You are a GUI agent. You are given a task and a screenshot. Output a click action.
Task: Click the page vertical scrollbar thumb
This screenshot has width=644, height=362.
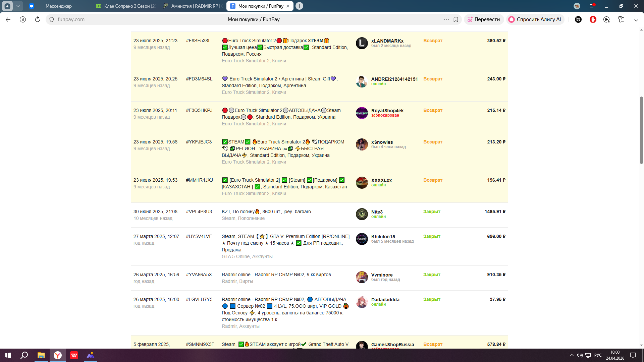coord(641,130)
